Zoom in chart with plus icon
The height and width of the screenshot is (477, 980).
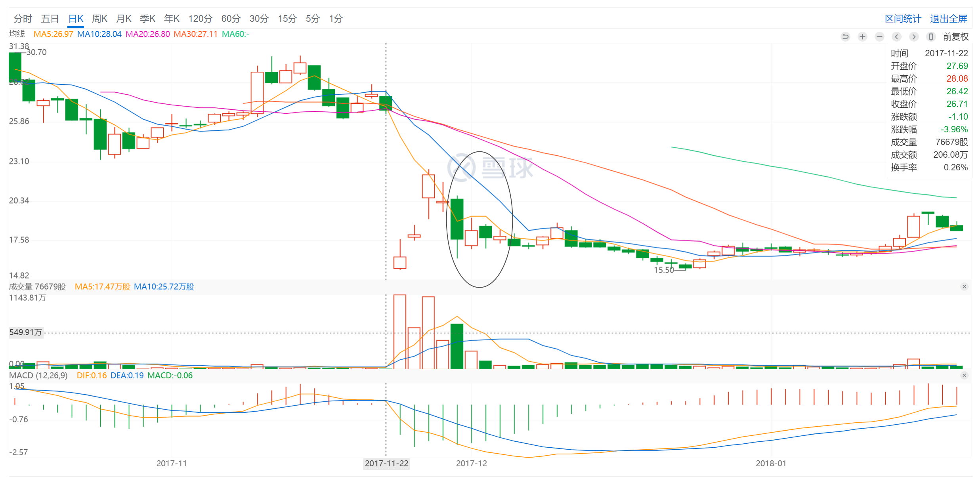click(x=862, y=37)
